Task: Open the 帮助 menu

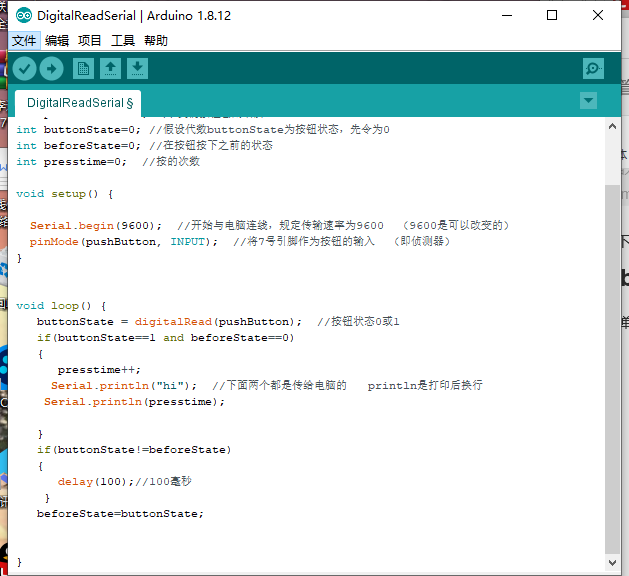Action: pos(156,41)
